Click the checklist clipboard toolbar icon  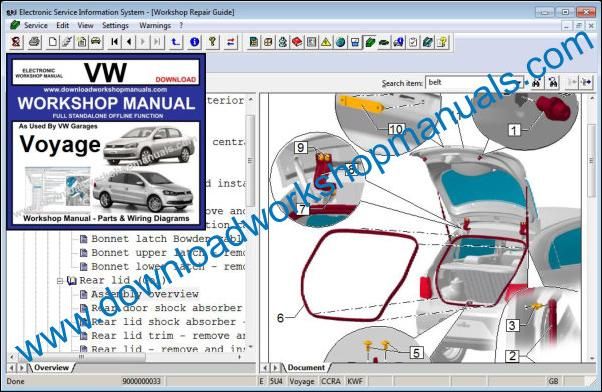click(413, 42)
